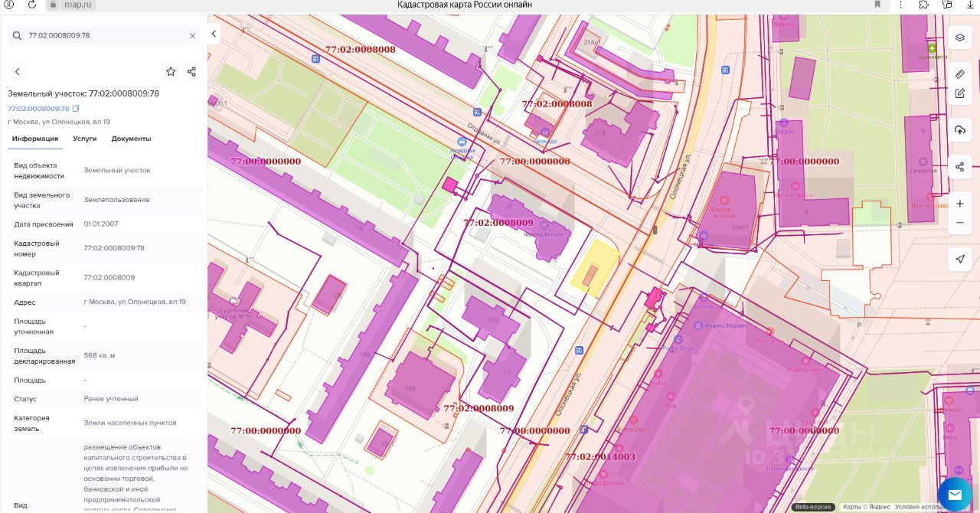Click the Betone Woman marker
Screen dimensions: 980x513
pyautogui.click(x=795, y=186)
